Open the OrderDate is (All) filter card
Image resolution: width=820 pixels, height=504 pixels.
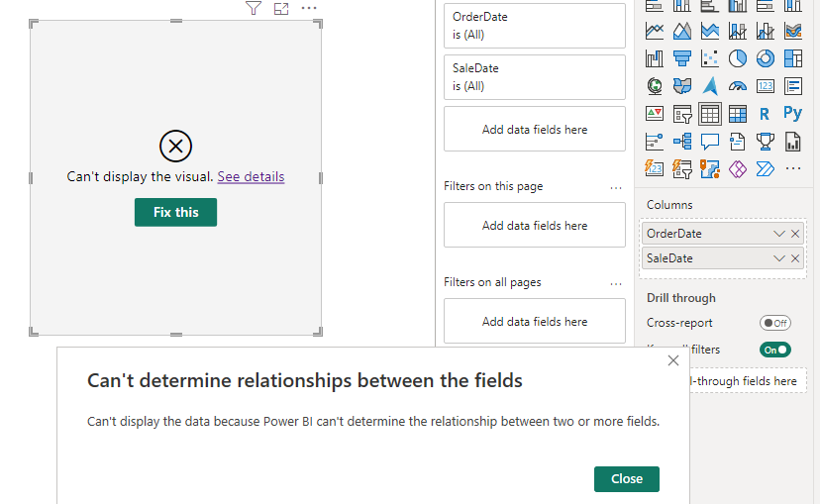(x=535, y=26)
